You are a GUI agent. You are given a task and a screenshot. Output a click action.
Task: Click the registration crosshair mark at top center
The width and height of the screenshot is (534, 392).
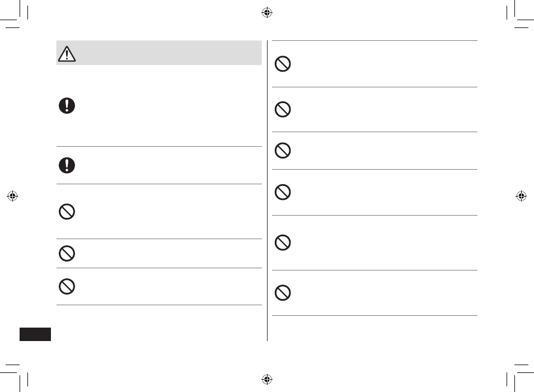[x=267, y=13]
